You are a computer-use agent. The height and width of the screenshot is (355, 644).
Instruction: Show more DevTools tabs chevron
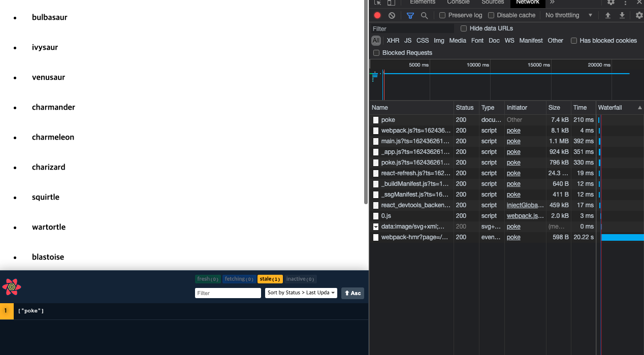553,2
